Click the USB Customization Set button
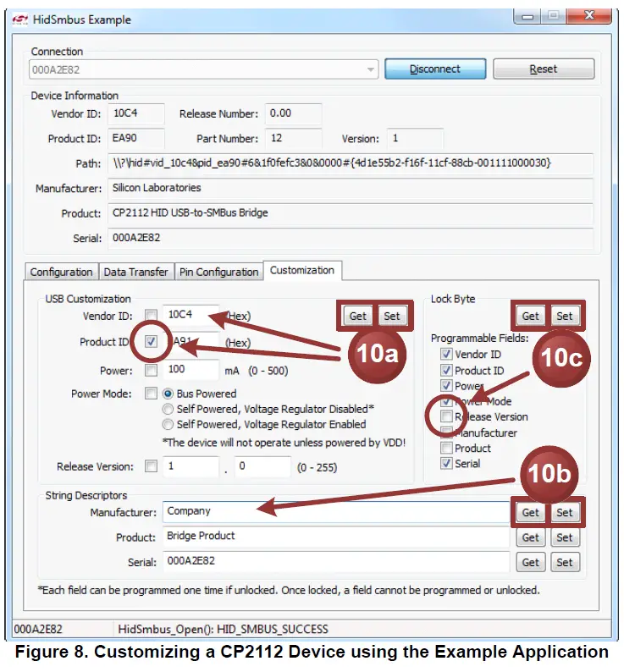Image resolution: width=624 pixels, height=672 pixels. coord(391,316)
